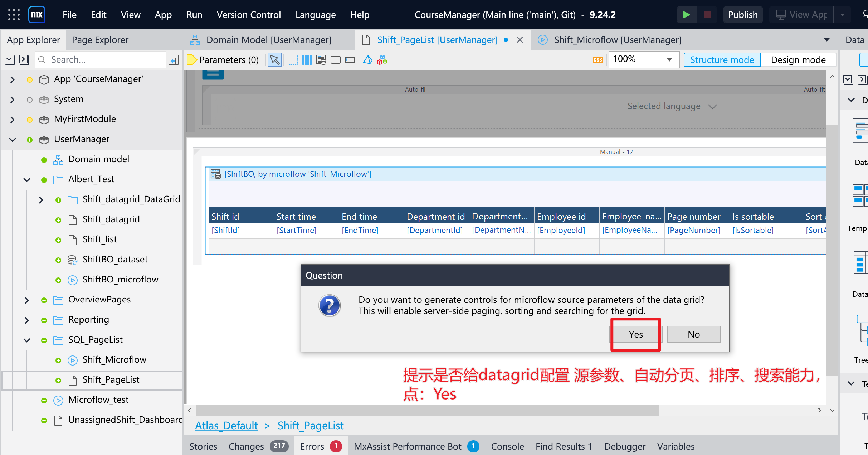This screenshot has height=455, width=868.
Task: Click the blue building block pyramid icon
Action: tap(368, 60)
